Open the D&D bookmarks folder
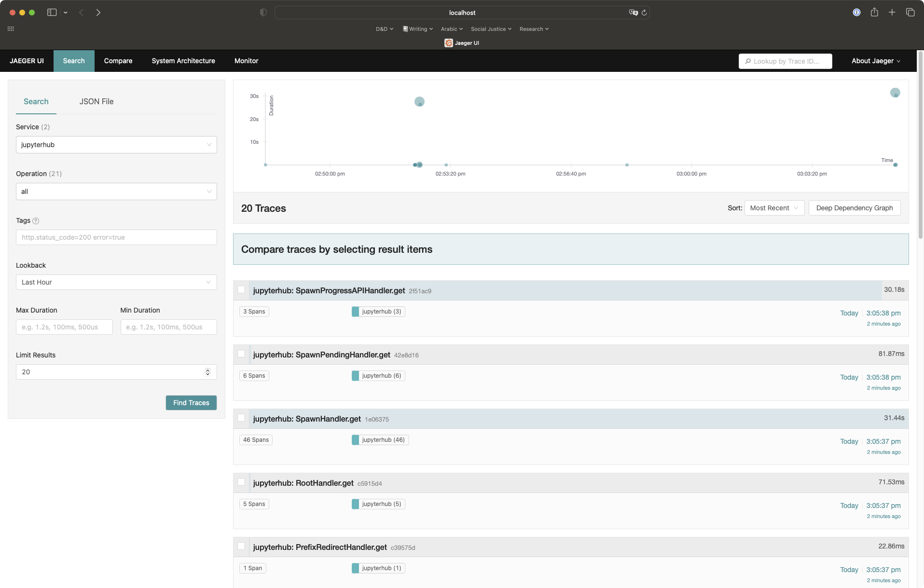Viewport: 924px width, 588px height. pos(385,29)
